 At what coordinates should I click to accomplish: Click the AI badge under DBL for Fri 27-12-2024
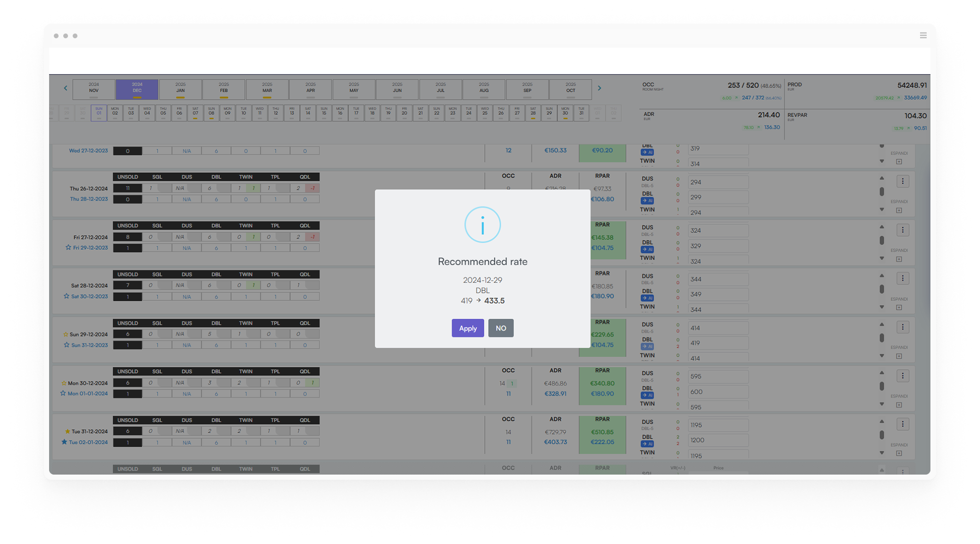(x=647, y=249)
